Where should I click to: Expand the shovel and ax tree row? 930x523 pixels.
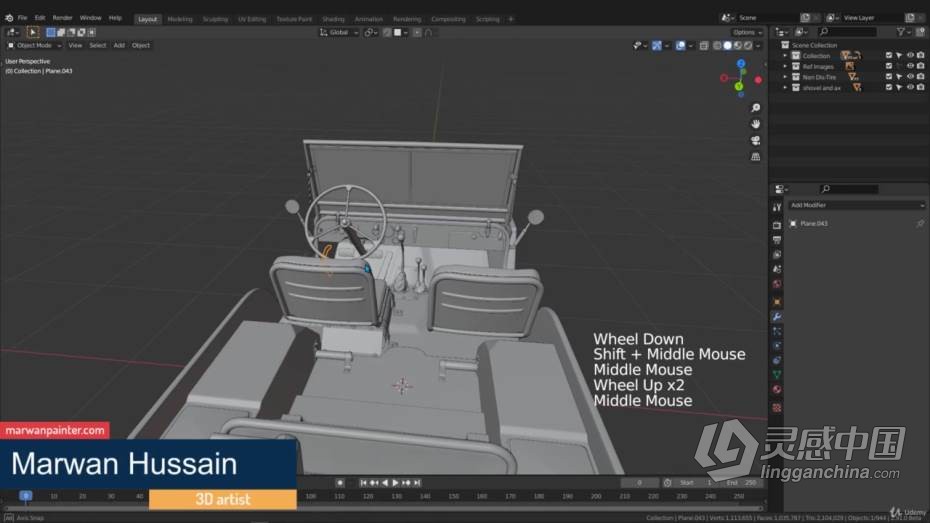tap(785, 88)
